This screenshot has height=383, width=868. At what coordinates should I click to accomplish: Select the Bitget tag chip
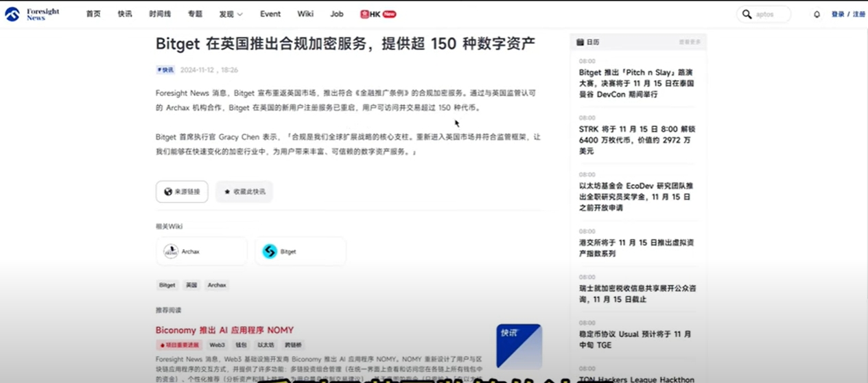167,285
